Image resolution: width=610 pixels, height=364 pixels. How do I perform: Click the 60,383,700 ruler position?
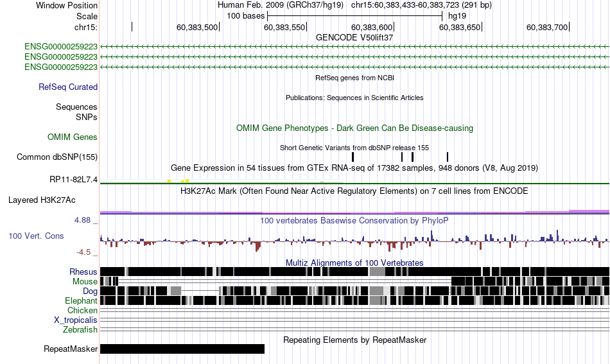coord(547,27)
